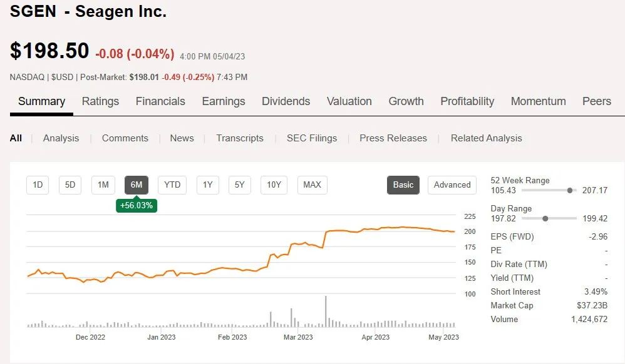
Task: View the Valuation tab
Action: [349, 101]
